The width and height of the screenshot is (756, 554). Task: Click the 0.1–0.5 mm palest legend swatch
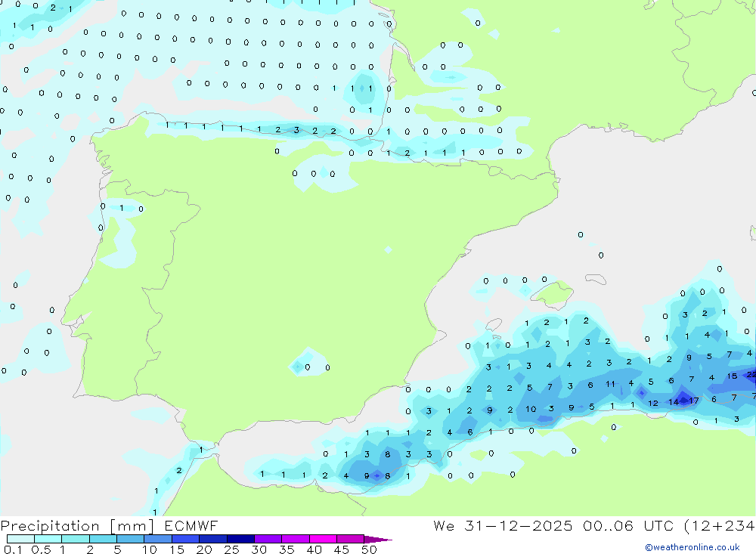(x=20, y=539)
